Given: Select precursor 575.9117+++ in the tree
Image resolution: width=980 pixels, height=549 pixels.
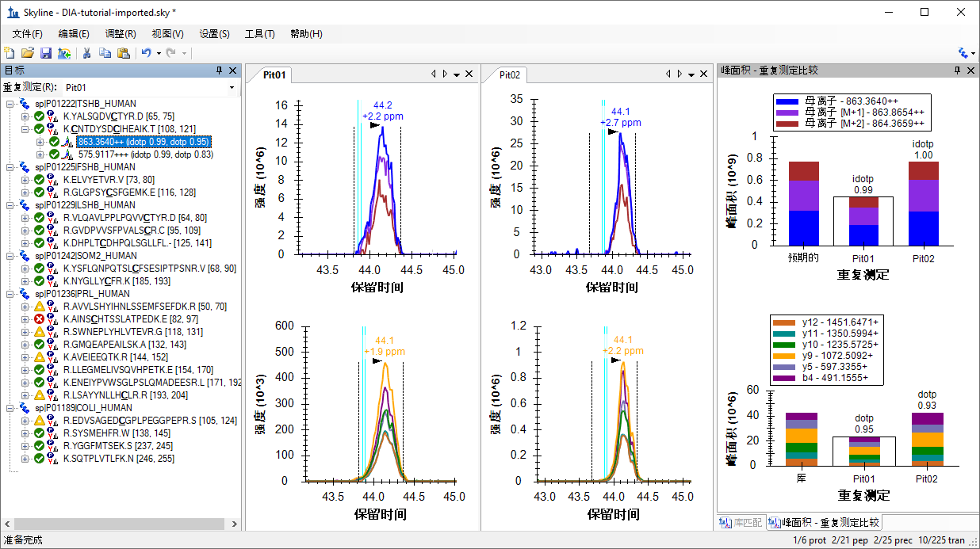Looking at the screenshot, I should [x=145, y=154].
